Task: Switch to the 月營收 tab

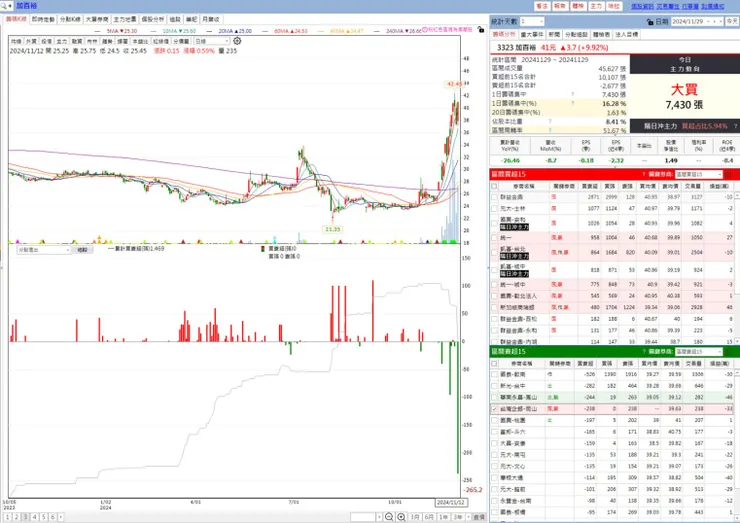Action: pos(210,19)
